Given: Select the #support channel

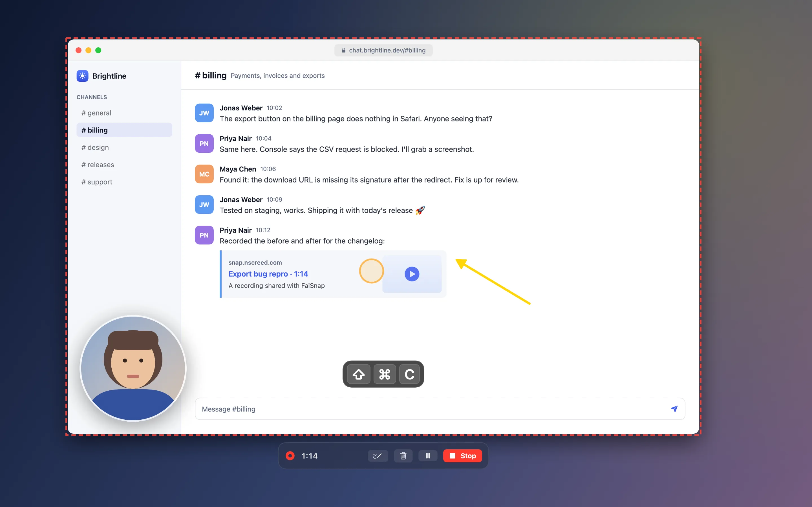Looking at the screenshot, I should [x=124, y=182].
